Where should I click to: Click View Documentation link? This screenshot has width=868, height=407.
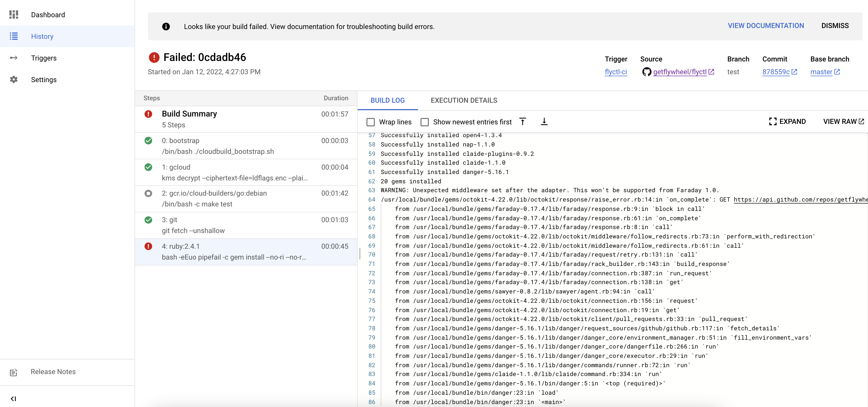coord(766,26)
